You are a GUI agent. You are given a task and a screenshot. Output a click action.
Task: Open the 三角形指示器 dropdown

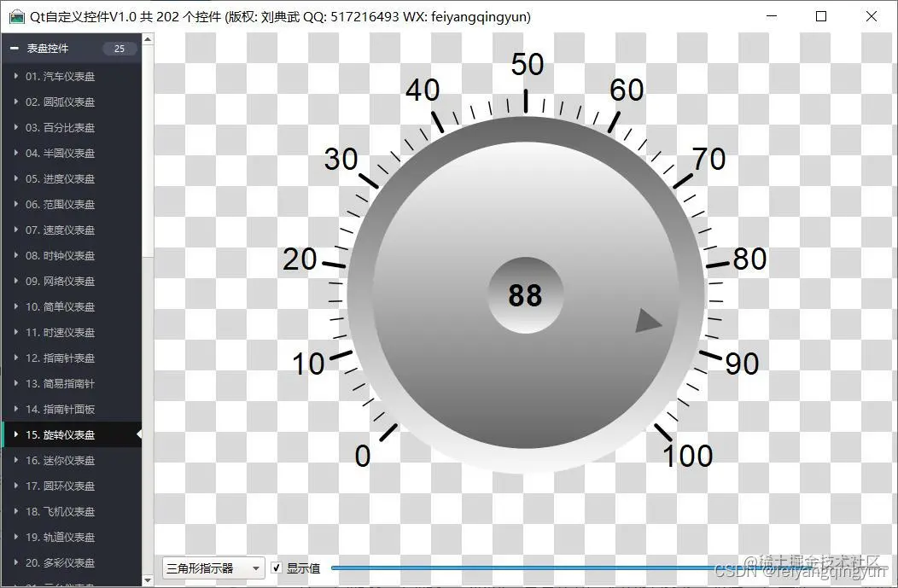coord(213,568)
